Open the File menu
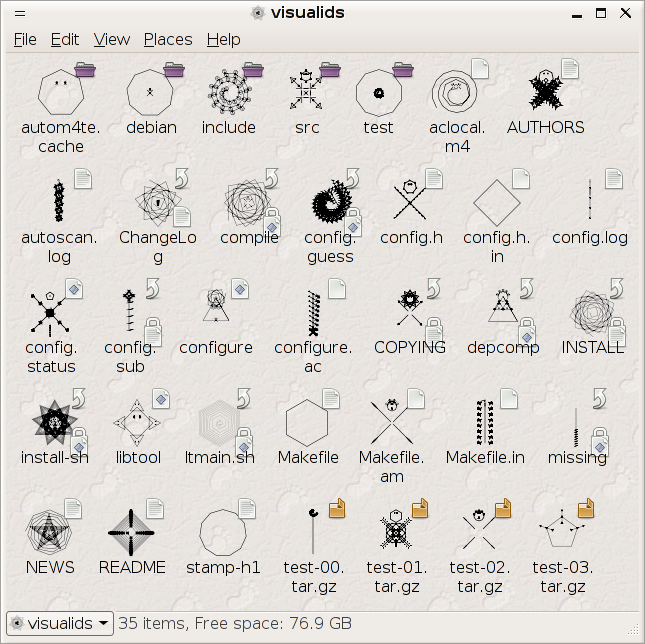 pos(25,40)
